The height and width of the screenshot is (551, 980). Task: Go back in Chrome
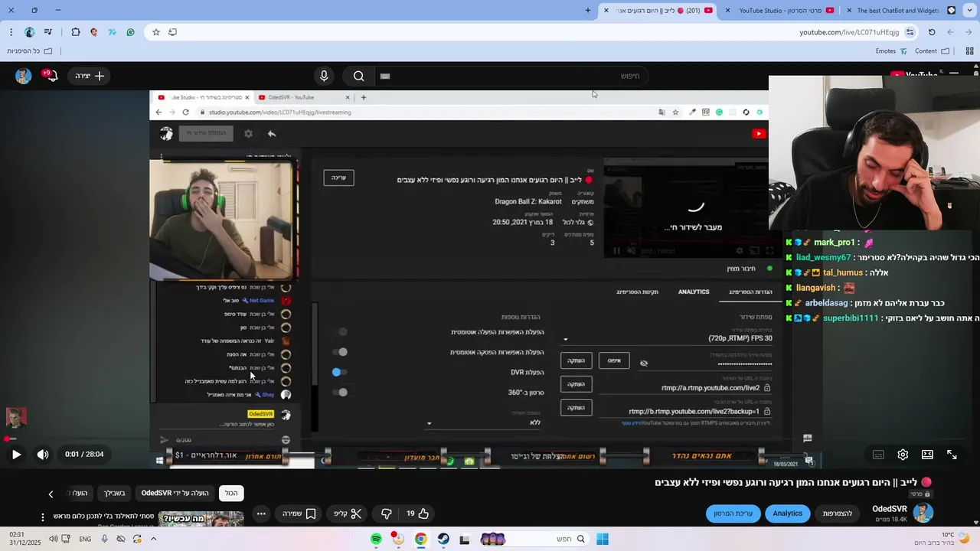pos(969,32)
